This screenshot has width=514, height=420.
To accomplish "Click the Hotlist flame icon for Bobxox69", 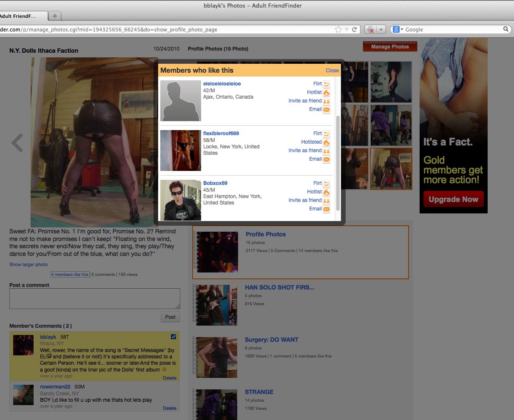I will (x=326, y=192).
